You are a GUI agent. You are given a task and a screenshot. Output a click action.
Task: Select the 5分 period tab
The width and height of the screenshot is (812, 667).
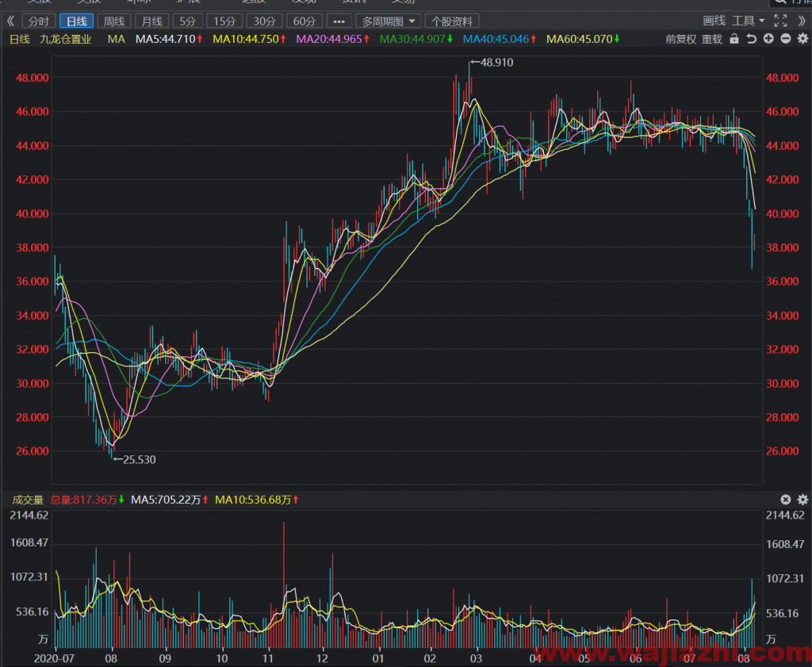(x=188, y=21)
